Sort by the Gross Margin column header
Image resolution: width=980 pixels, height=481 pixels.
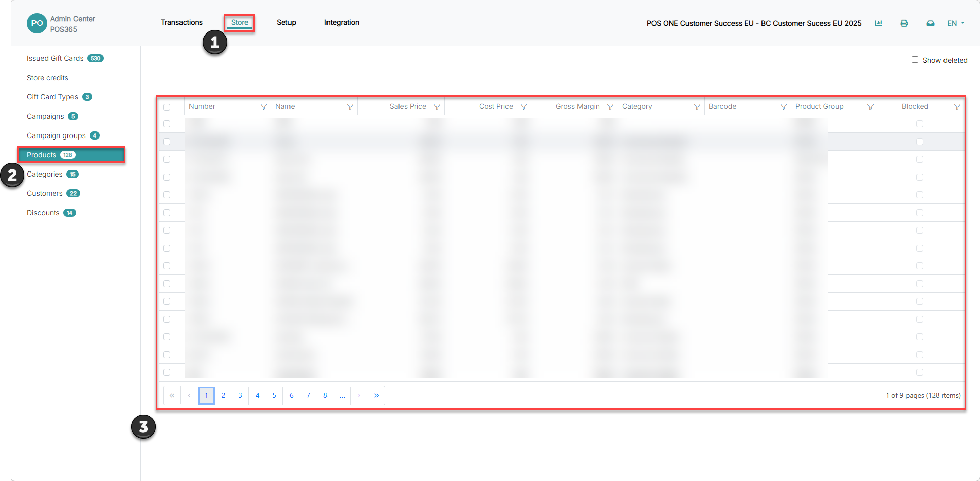click(577, 106)
